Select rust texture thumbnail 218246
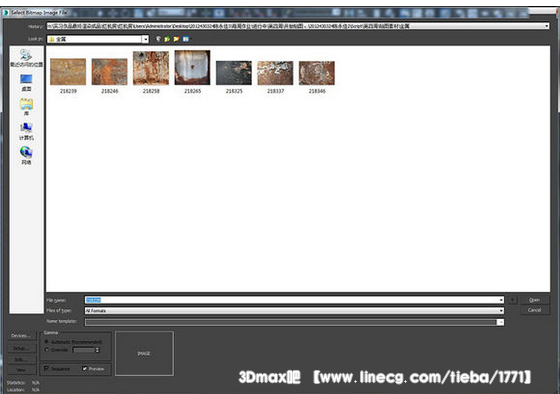Viewport: 560px width, 394px height. (x=109, y=72)
